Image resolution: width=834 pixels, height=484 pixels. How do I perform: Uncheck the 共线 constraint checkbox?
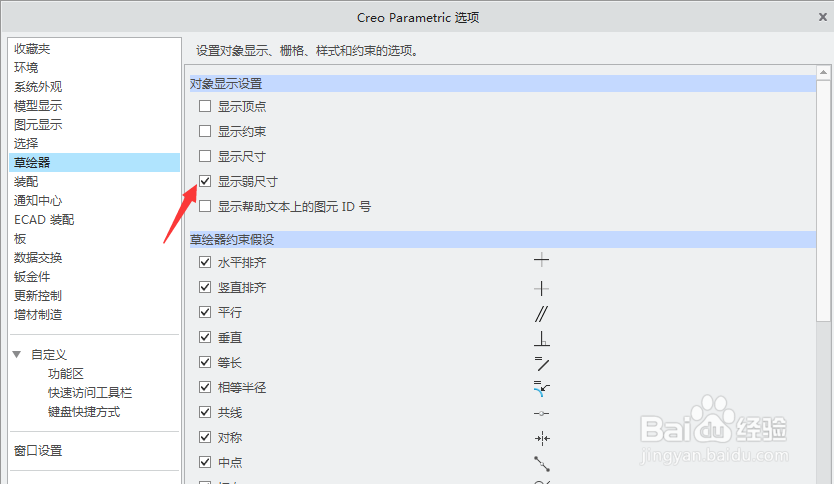click(205, 412)
